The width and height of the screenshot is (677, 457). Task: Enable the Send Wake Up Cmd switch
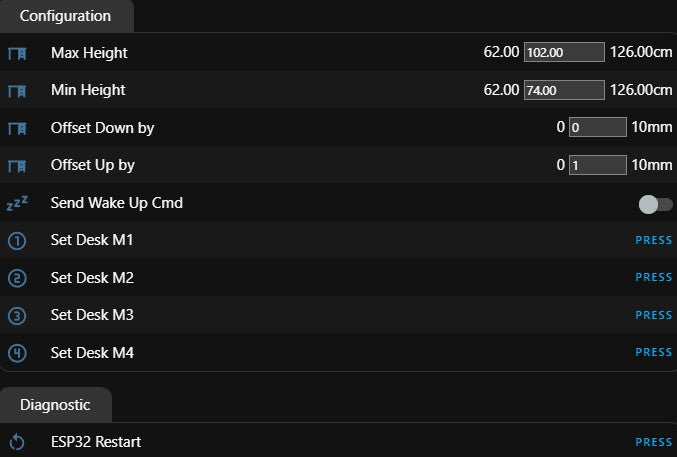(x=655, y=204)
